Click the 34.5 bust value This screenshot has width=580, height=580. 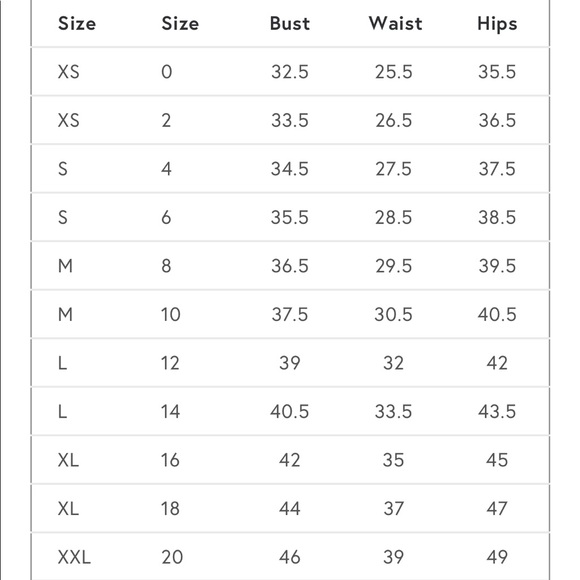pos(290,169)
